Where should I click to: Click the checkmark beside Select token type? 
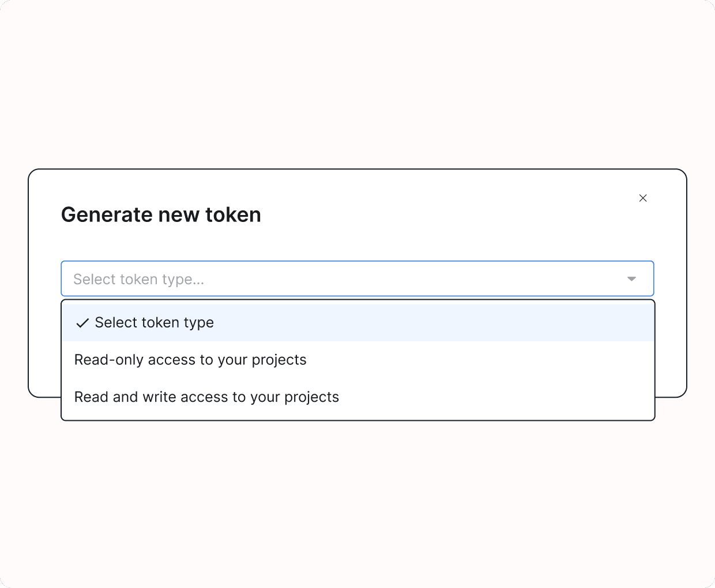[82, 323]
